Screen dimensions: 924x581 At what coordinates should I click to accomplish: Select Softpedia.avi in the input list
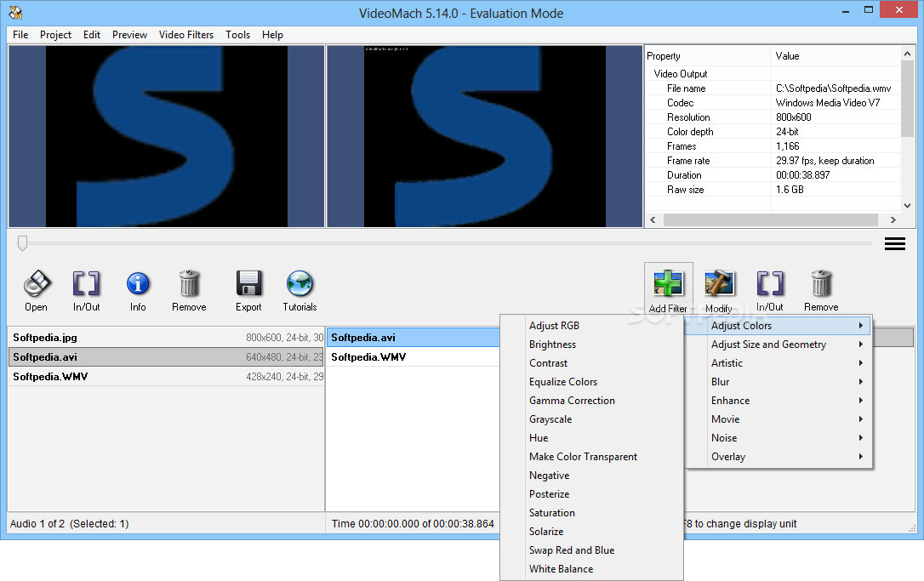click(x=166, y=357)
